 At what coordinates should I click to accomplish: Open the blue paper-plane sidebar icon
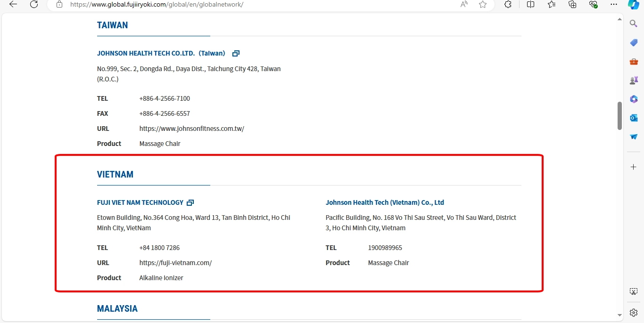[x=634, y=137]
